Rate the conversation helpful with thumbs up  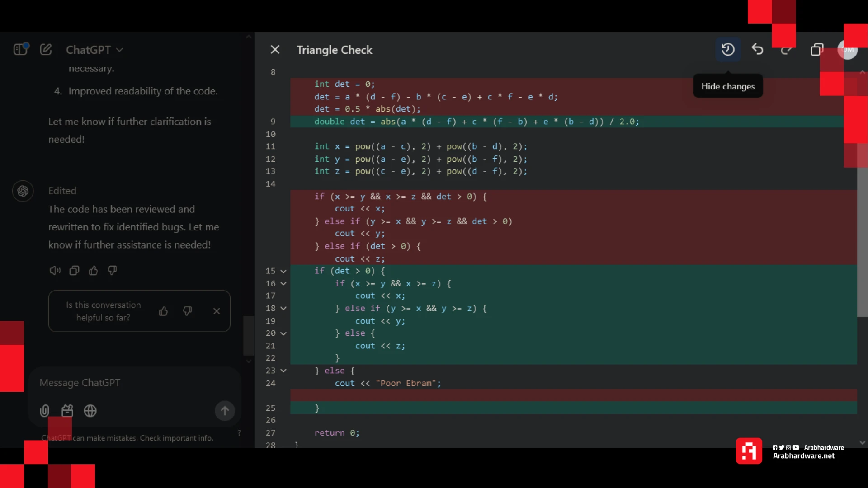click(x=163, y=311)
